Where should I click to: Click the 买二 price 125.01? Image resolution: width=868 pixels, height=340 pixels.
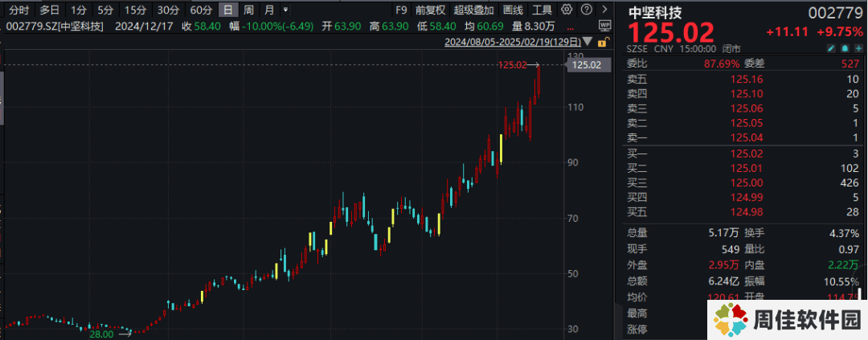745,168
